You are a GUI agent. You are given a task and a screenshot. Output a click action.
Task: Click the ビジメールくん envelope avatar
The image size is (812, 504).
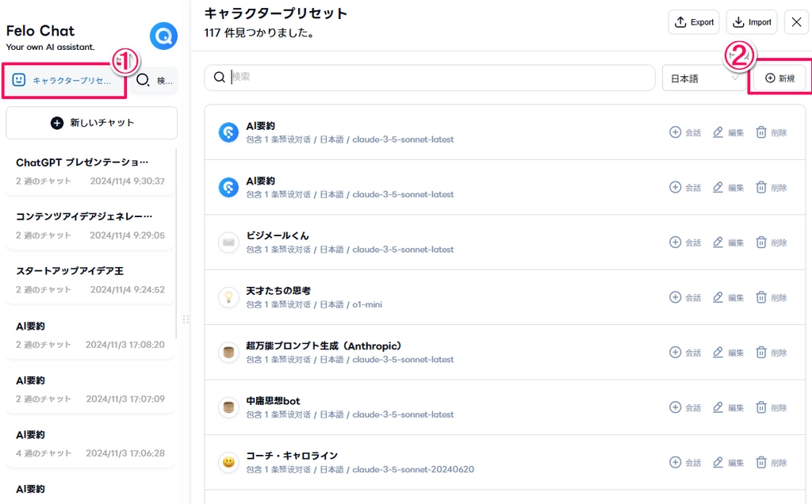[x=228, y=242]
